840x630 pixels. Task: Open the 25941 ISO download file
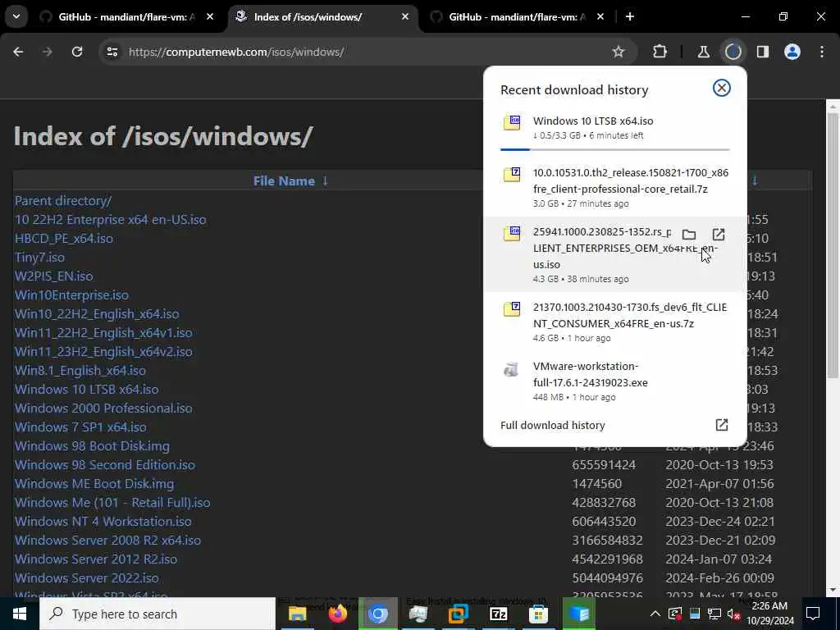[x=719, y=235]
